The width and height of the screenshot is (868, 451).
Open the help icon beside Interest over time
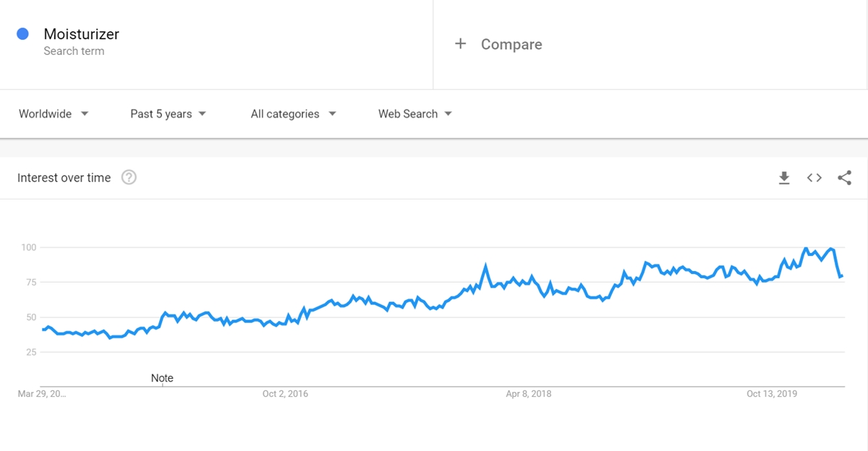coord(129,178)
